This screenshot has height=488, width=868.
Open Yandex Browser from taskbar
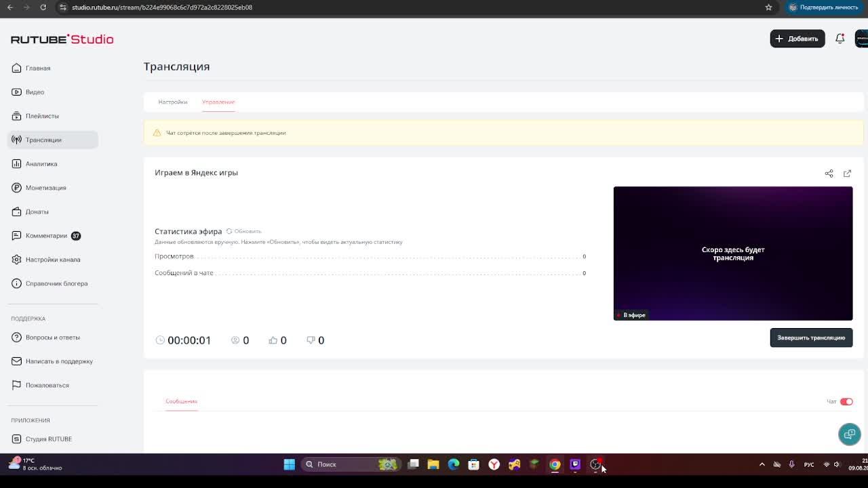point(494,464)
